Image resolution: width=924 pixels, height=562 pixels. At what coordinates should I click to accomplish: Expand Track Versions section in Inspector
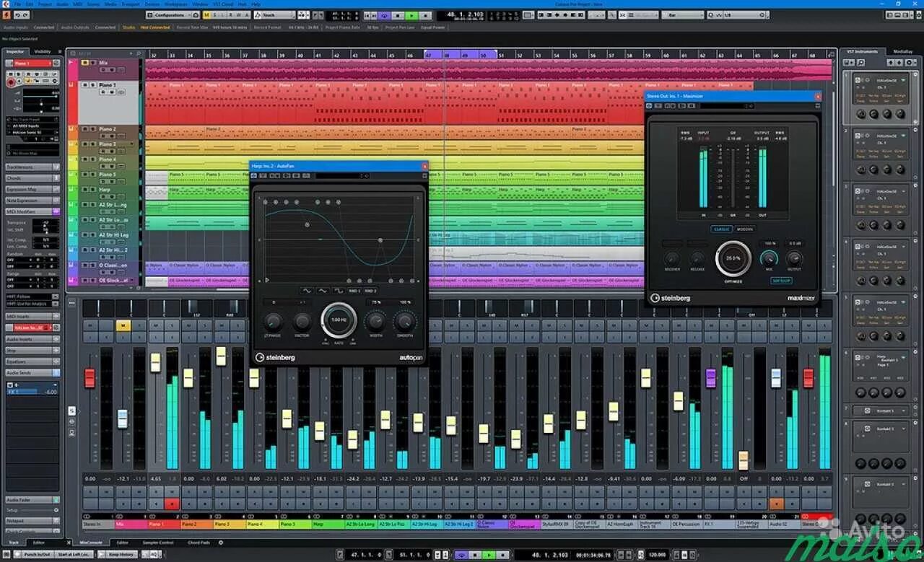pos(32,167)
